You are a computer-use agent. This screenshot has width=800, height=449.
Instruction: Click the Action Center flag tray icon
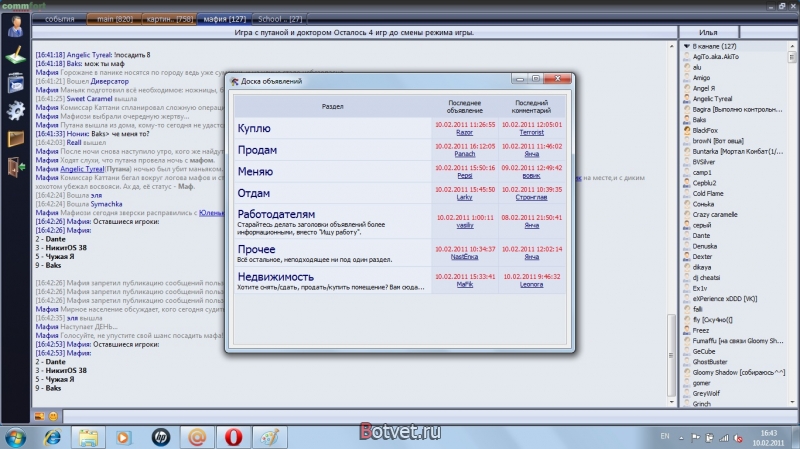[695, 438]
